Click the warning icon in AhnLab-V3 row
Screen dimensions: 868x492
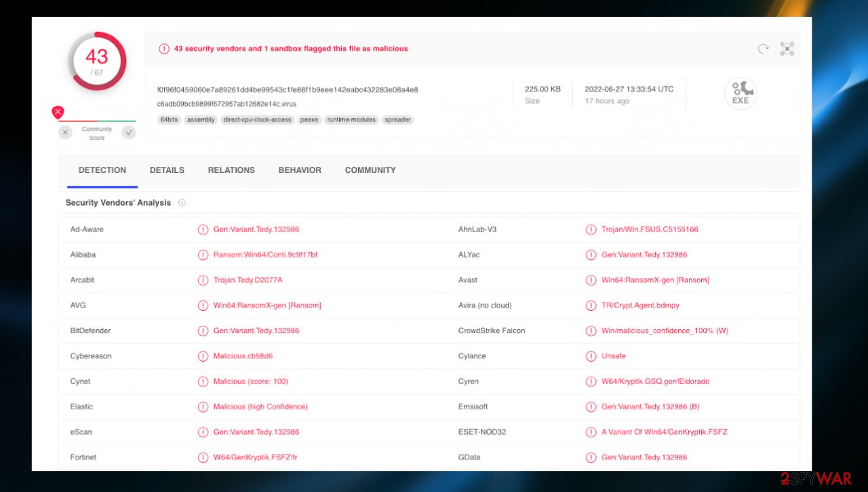point(591,229)
